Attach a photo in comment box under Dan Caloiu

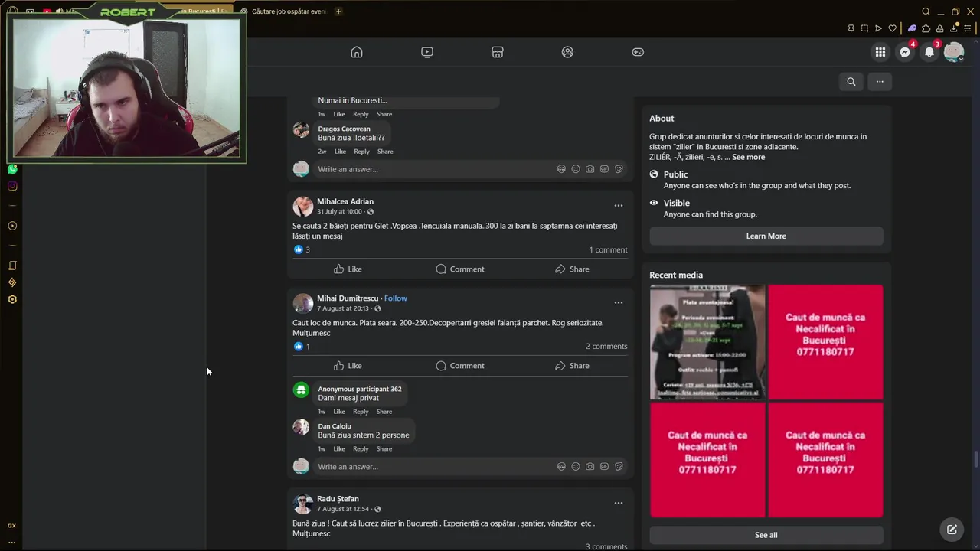point(590,467)
